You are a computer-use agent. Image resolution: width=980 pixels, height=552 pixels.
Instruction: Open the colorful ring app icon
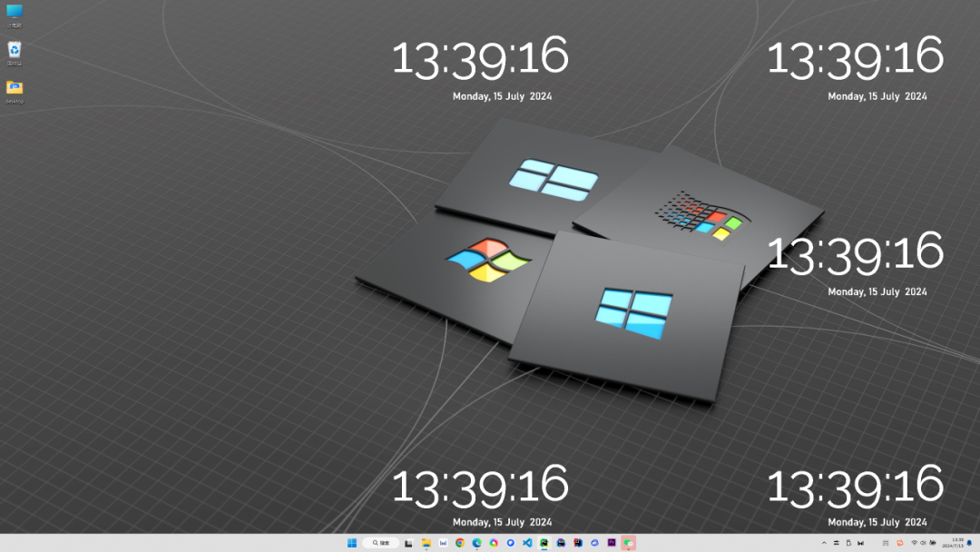click(x=494, y=543)
